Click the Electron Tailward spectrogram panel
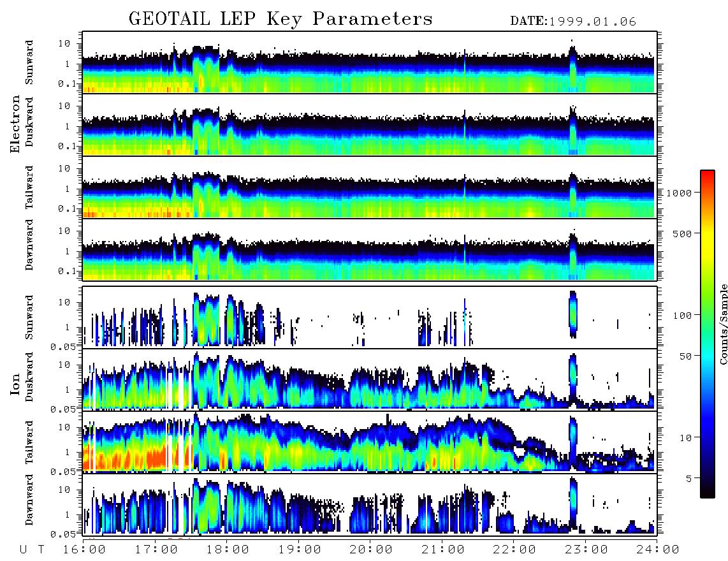This screenshot has width=728, height=561. point(370,187)
